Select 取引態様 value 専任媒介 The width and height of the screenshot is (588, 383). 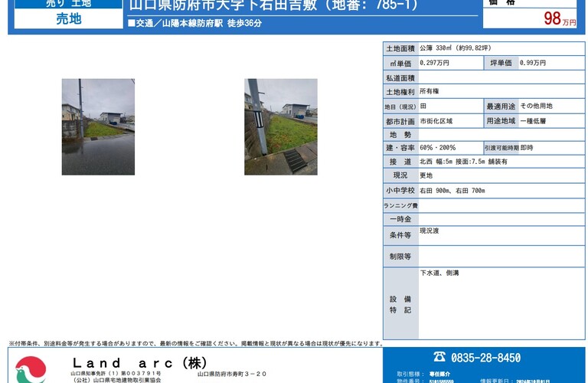coord(439,374)
